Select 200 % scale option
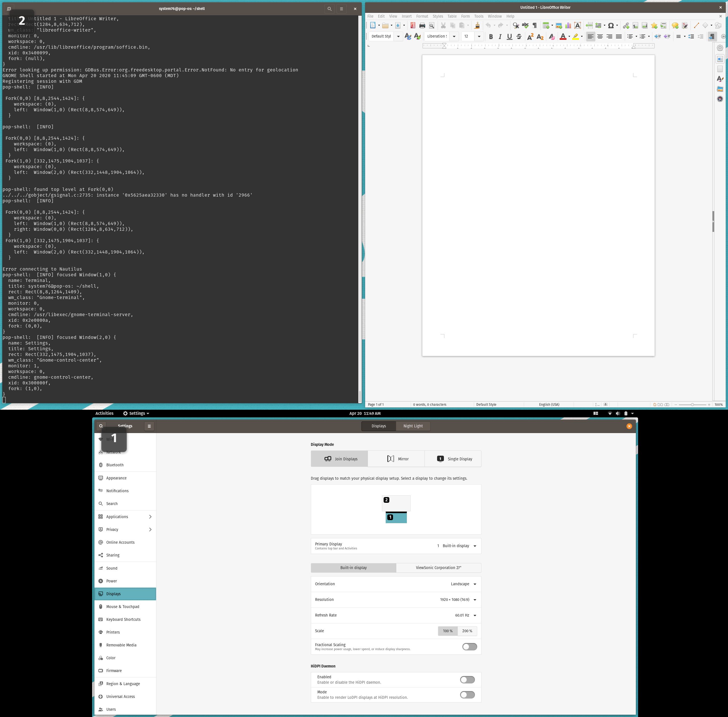This screenshot has width=728, height=717. (x=467, y=631)
